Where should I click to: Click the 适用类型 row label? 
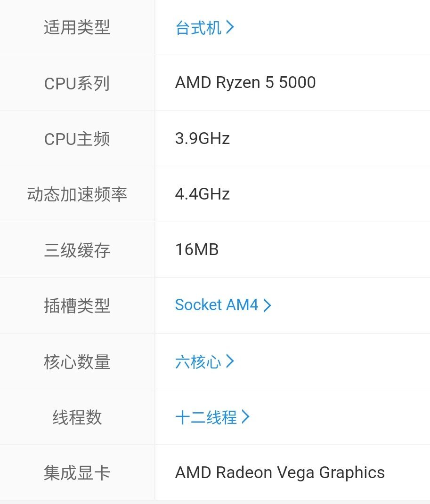tap(76, 28)
